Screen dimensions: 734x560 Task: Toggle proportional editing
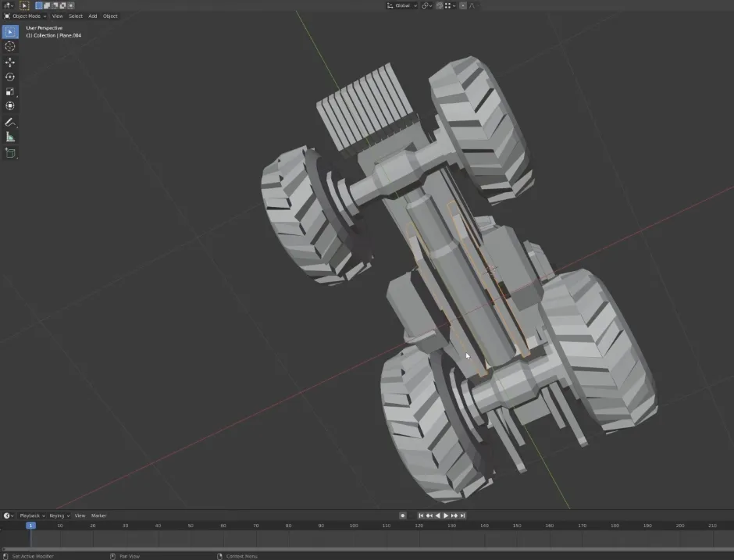(x=463, y=5)
